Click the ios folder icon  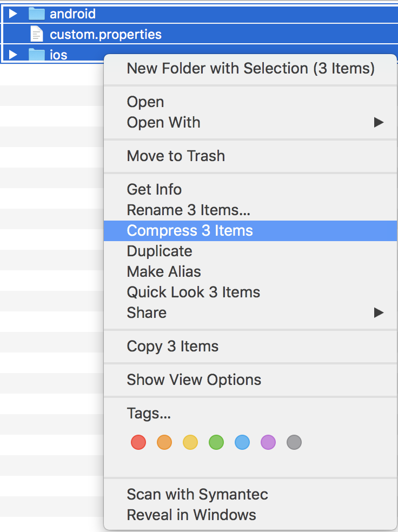[37, 54]
